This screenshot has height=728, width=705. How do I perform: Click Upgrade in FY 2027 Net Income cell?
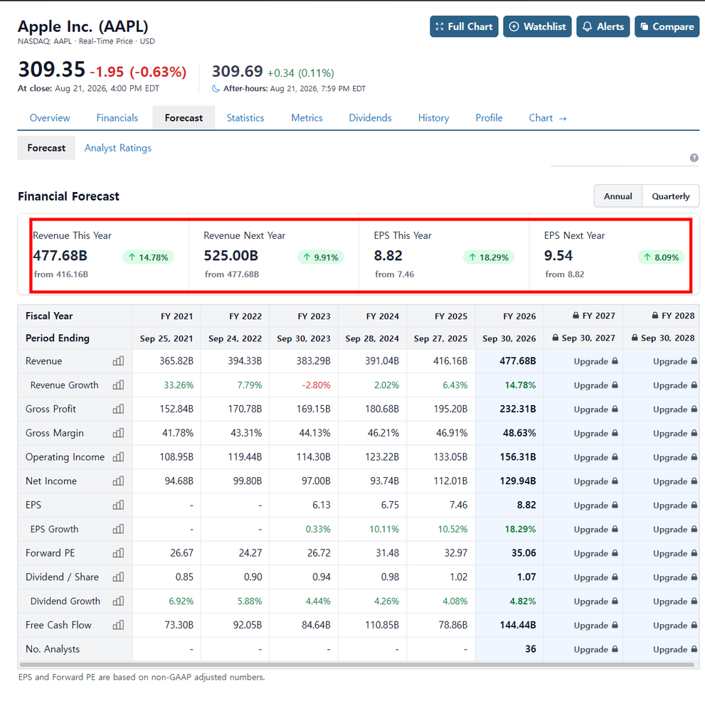click(x=595, y=481)
